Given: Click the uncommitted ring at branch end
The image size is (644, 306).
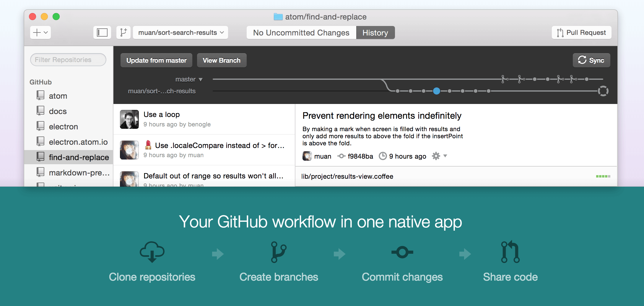Looking at the screenshot, I should pyautogui.click(x=603, y=91).
